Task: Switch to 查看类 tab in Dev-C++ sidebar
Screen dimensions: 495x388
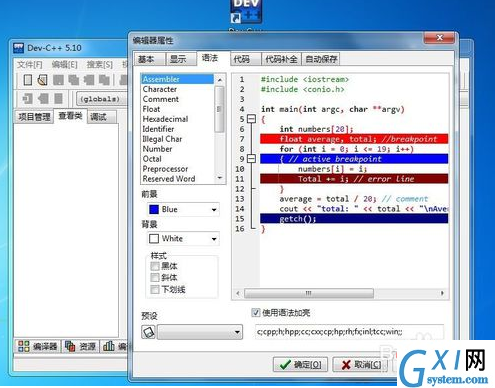Action: 70,116
